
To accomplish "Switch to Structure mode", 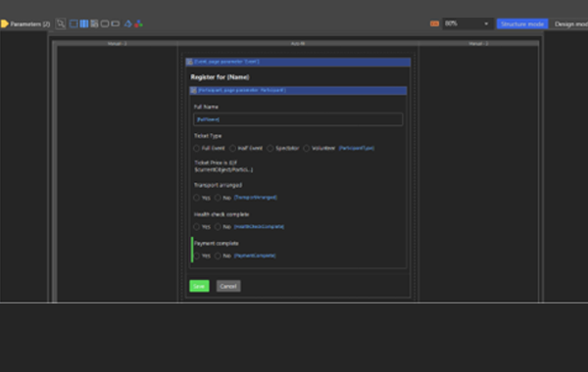I will (x=522, y=23).
